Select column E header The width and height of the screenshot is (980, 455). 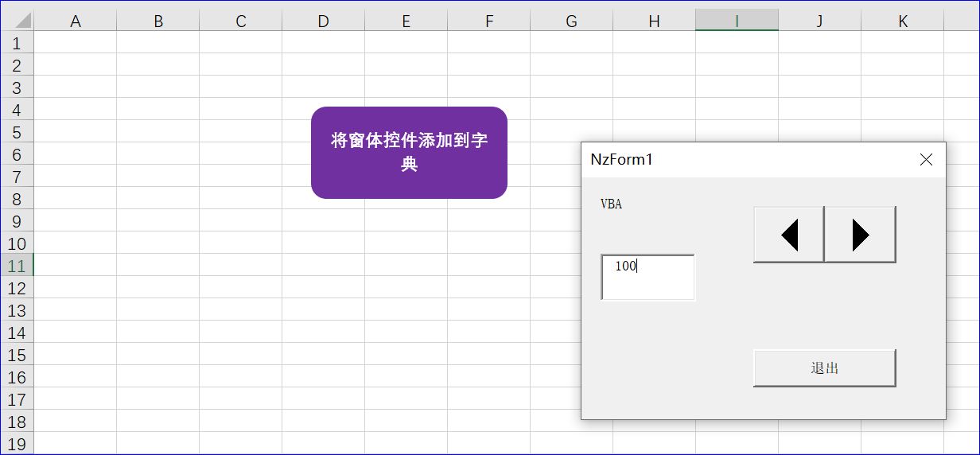406,21
